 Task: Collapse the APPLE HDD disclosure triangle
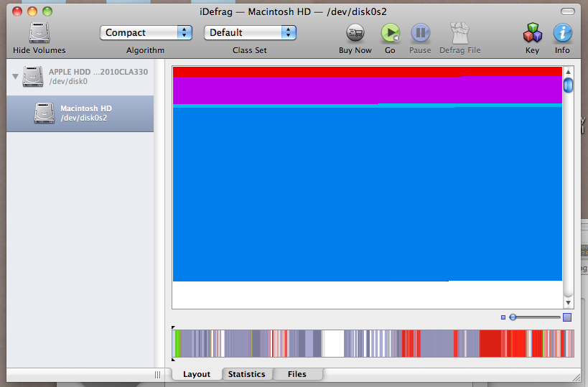coord(15,77)
